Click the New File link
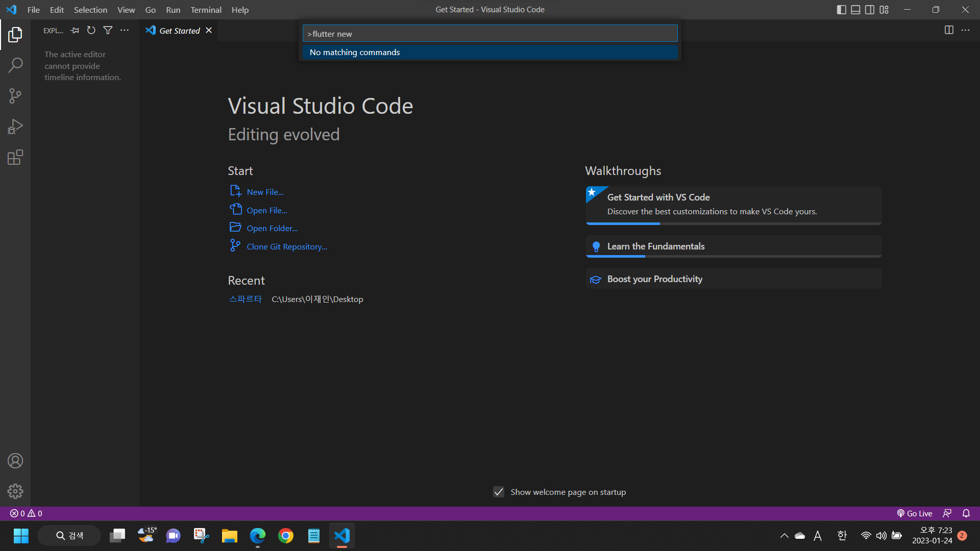Image resolution: width=980 pixels, height=551 pixels. [x=265, y=192]
